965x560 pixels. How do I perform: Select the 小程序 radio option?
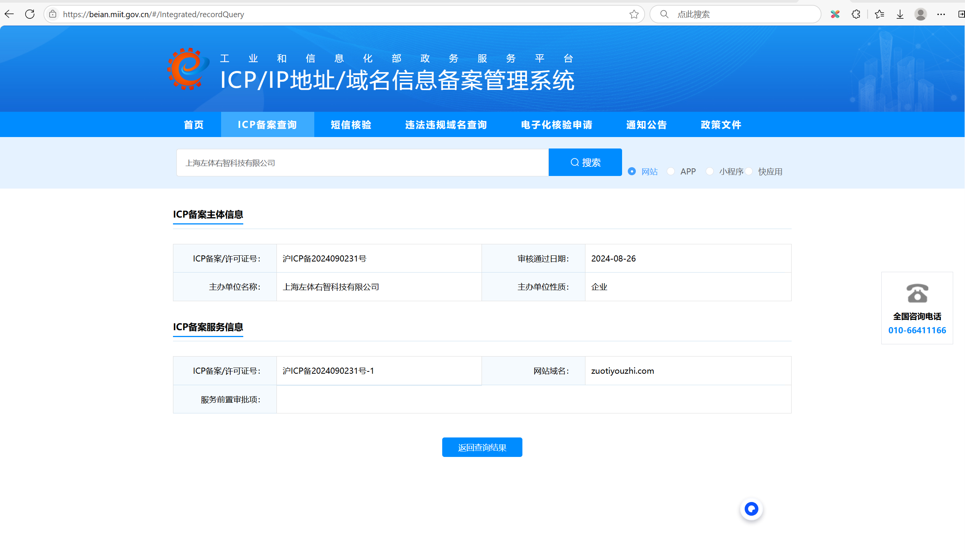pos(710,171)
